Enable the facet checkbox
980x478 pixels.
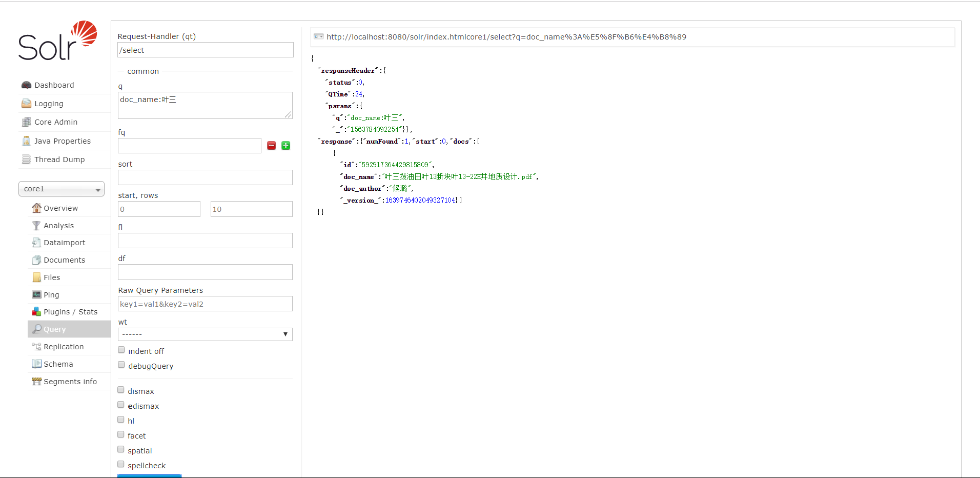(121, 435)
